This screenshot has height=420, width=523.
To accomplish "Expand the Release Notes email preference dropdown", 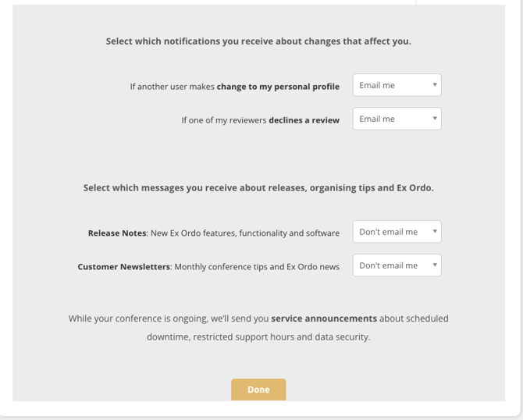I will (397, 232).
